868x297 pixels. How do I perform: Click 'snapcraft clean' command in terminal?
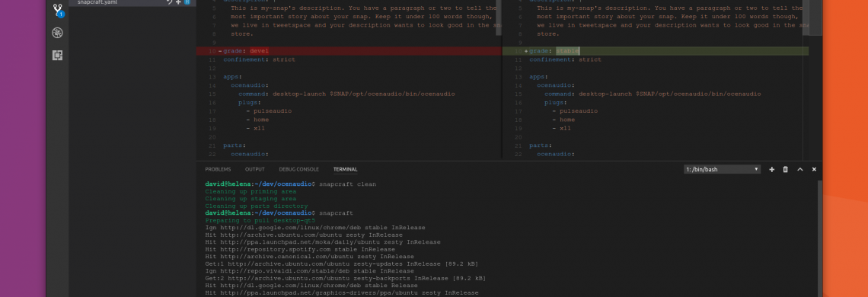(x=347, y=184)
